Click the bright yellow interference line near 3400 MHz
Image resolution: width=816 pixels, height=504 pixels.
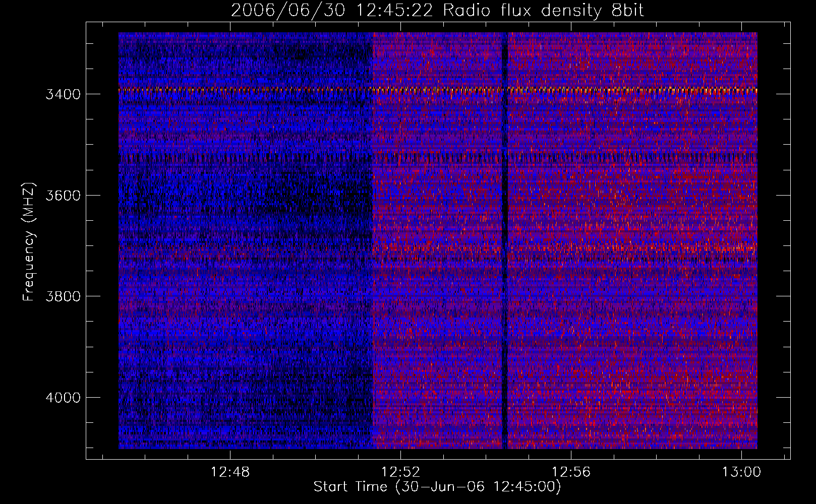click(x=438, y=90)
